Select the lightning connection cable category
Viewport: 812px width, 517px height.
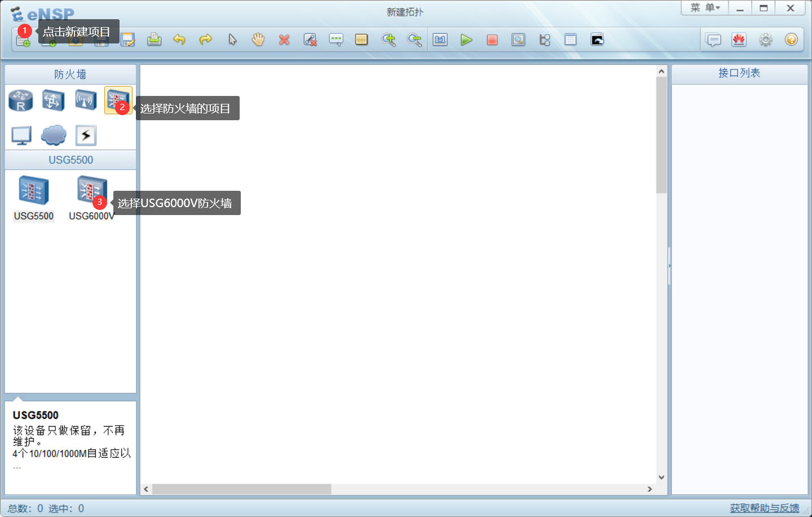tap(86, 135)
